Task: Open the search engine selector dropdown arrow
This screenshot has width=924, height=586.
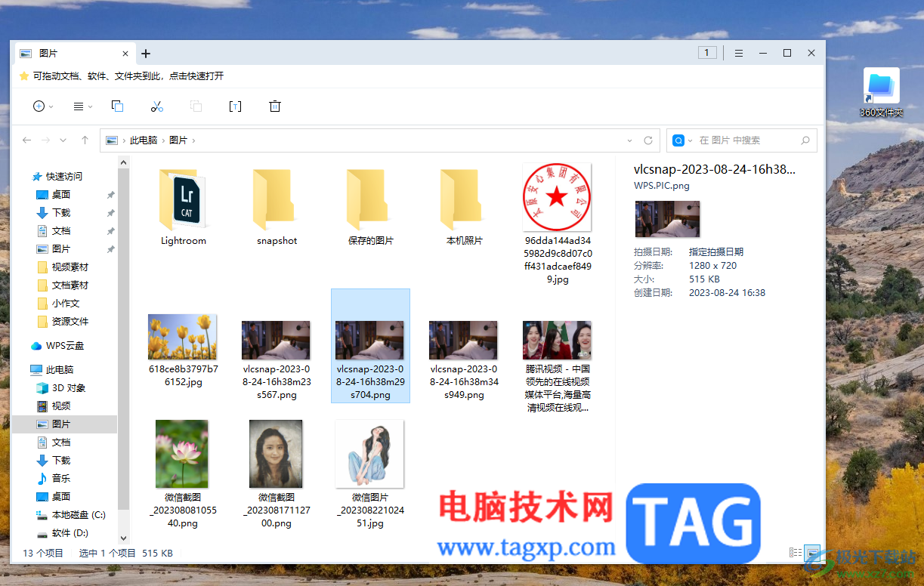Action: [x=689, y=140]
